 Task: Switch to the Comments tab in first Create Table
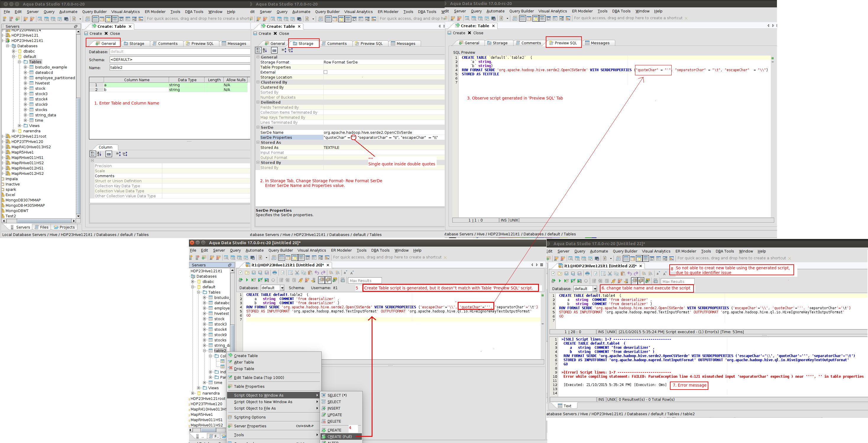point(167,43)
